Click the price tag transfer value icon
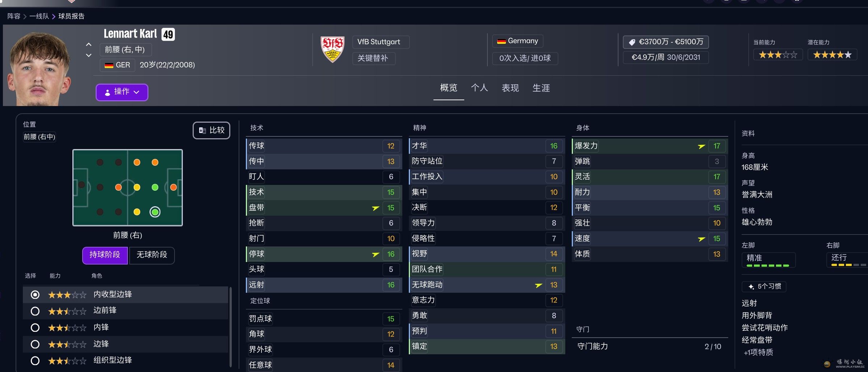Image resolution: width=868 pixels, height=372 pixels. point(632,42)
